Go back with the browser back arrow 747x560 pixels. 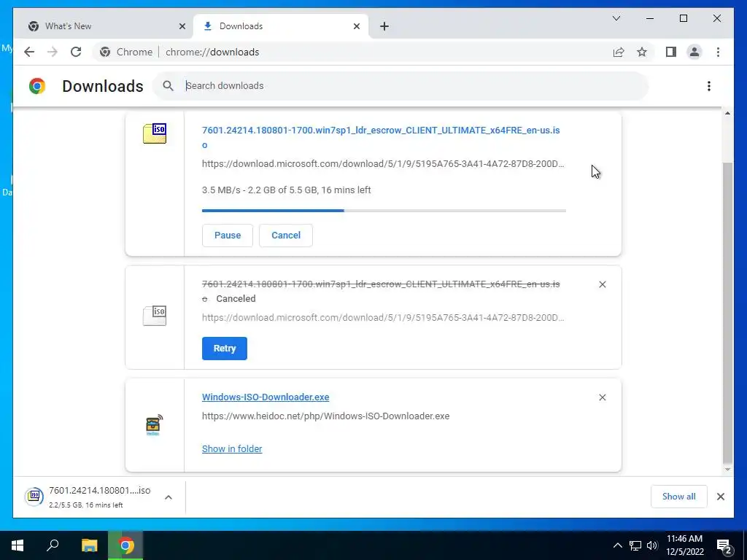click(29, 52)
